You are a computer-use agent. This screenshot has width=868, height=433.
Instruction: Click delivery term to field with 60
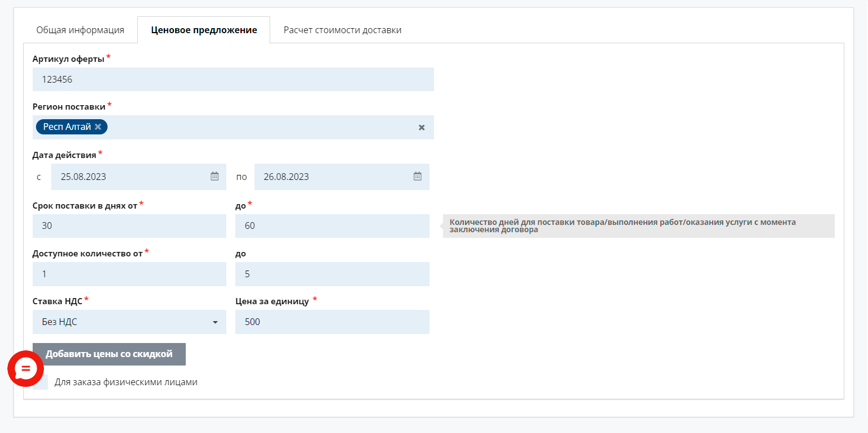[x=332, y=226]
